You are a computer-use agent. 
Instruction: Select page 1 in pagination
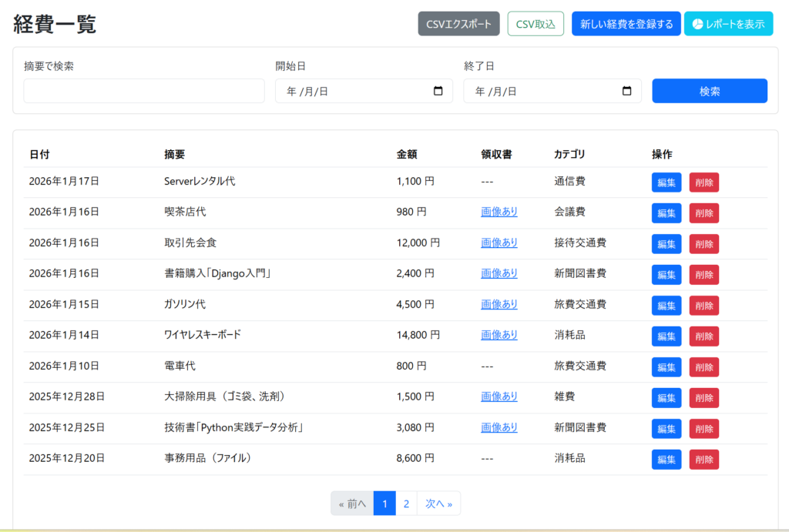pos(384,504)
